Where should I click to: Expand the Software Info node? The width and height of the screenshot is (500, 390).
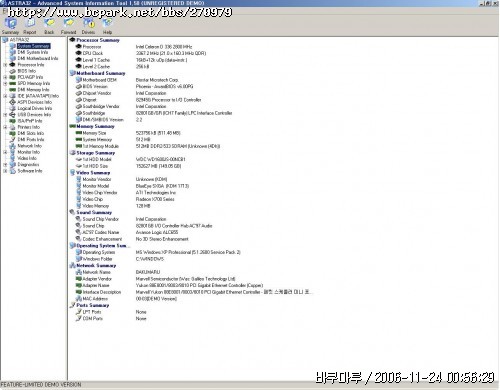pyautogui.click(x=5, y=171)
